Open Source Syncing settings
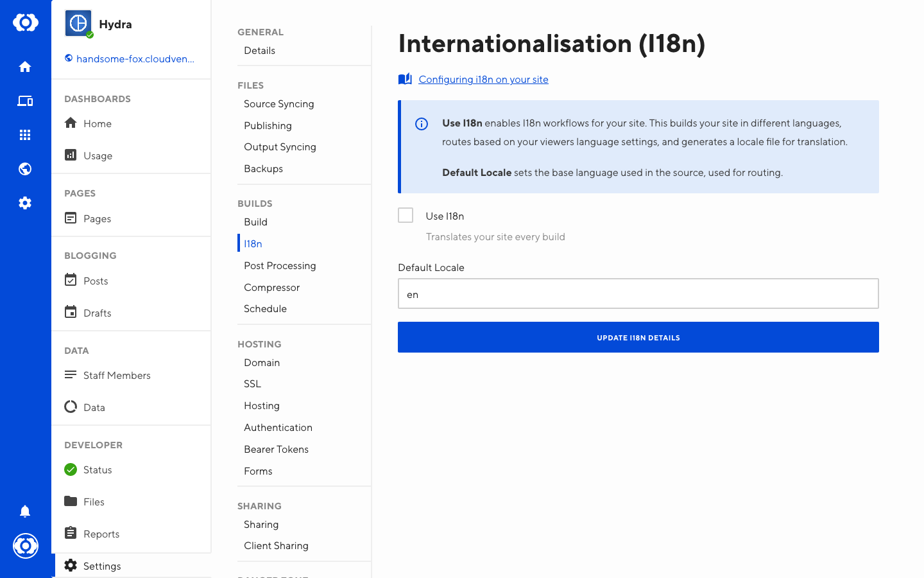The image size is (924, 578). click(279, 104)
